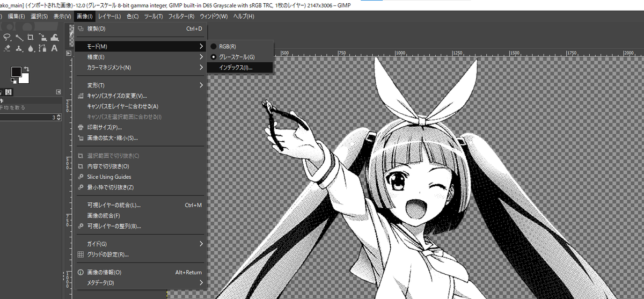Expand the 精度(E) submenu

tap(140, 57)
